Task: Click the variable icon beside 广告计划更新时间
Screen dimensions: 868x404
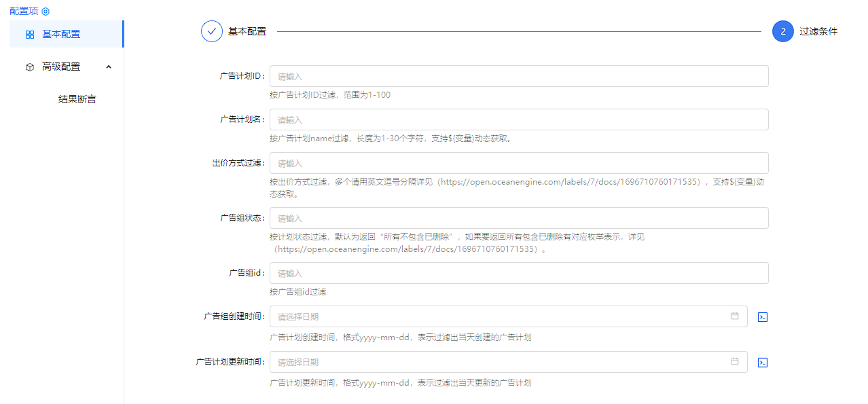Action: 762,363
